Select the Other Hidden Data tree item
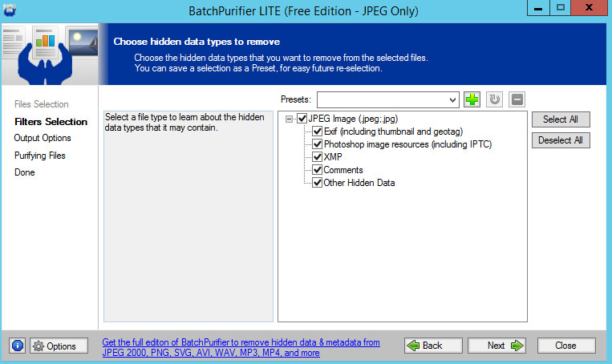The height and width of the screenshot is (364, 612). coord(359,183)
